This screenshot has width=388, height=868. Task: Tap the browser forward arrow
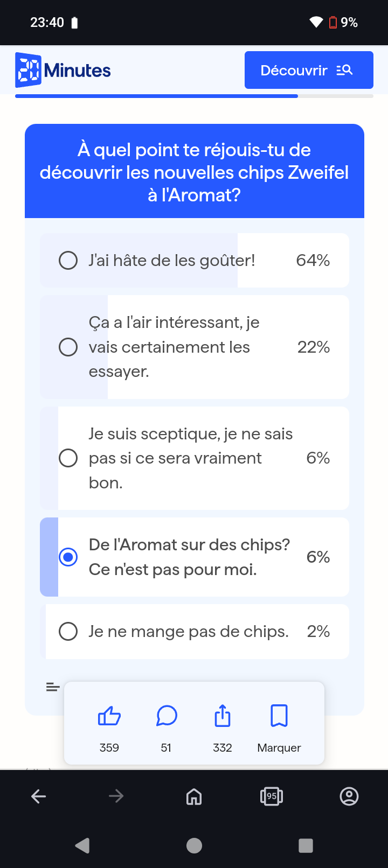[116, 796]
